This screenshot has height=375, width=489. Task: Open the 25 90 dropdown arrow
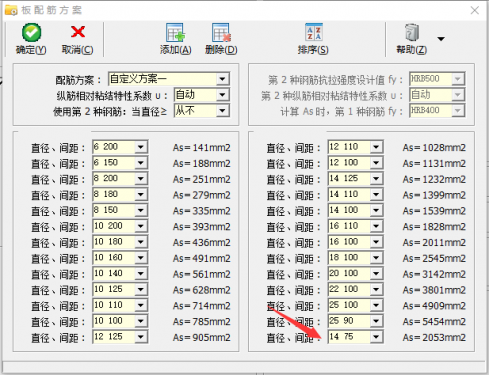(376, 321)
